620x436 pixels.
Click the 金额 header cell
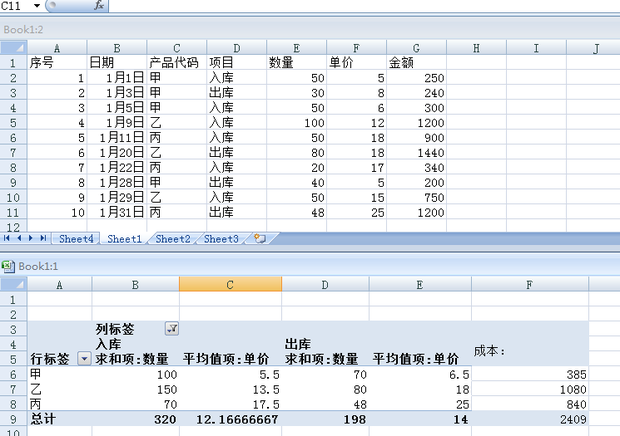click(416, 62)
